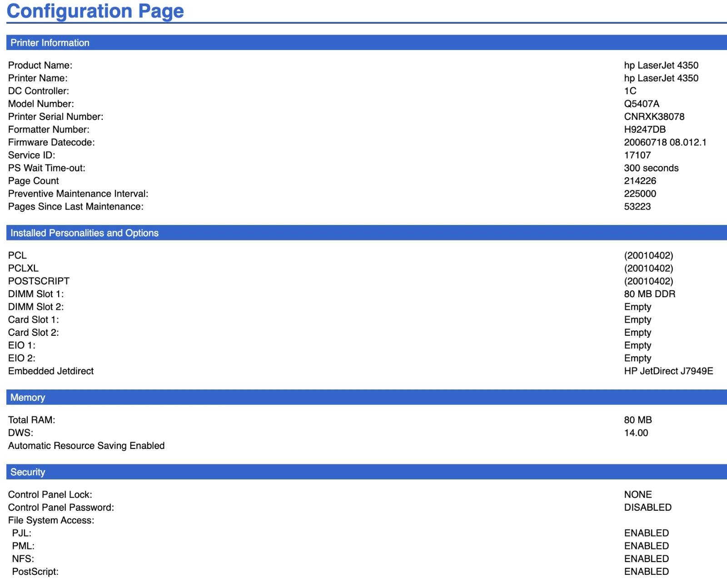Click Control Panel Lock value NONE
The height and width of the screenshot is (588, 727).
tap(637, 494)
